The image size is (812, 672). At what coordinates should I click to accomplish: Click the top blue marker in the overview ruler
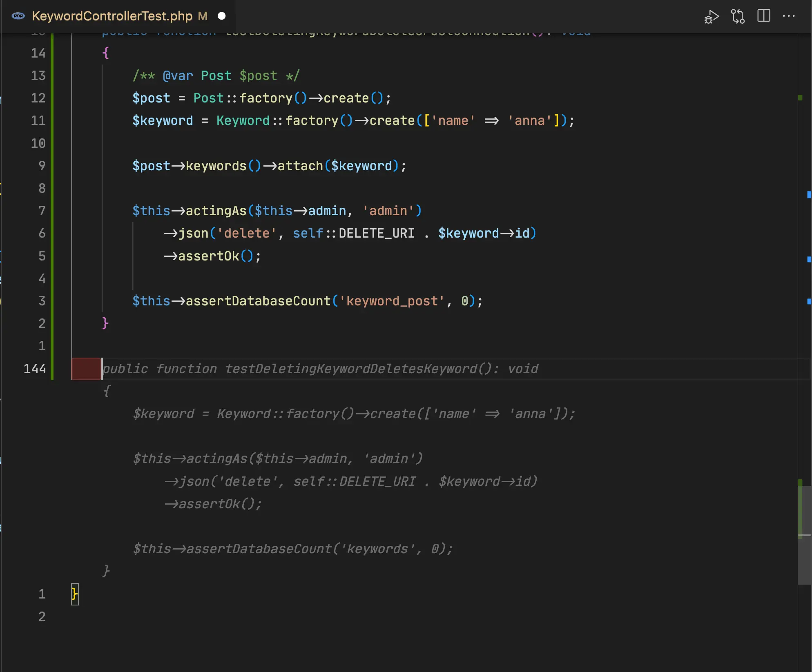click(x=809, y=195)
